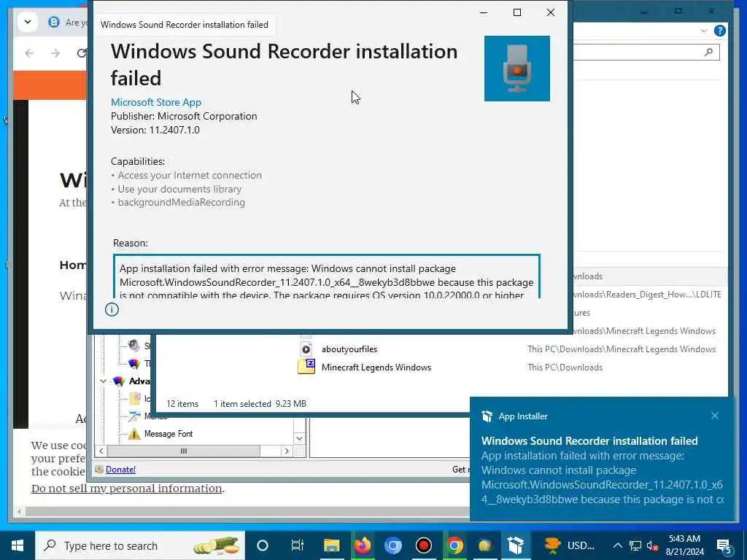This screenshot has width=747, height=560.
Task: Expand the File Explorer ribbon chevron
Action: click(704, 31)
